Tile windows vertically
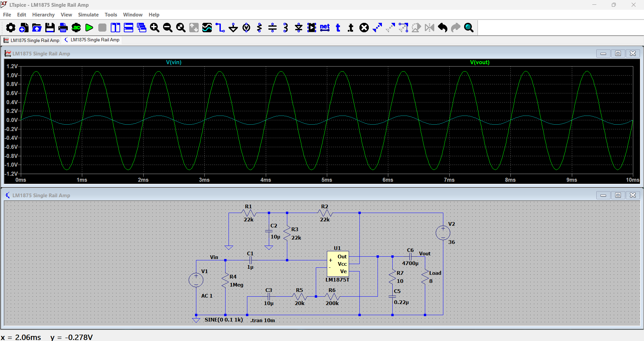The height and width of the screenshot is (341, 644). coord(115,28)
